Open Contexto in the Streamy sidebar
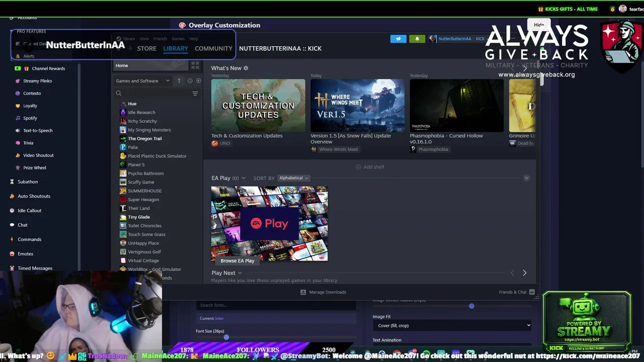Viewport: 644px width, 362px height. [32, 94]
